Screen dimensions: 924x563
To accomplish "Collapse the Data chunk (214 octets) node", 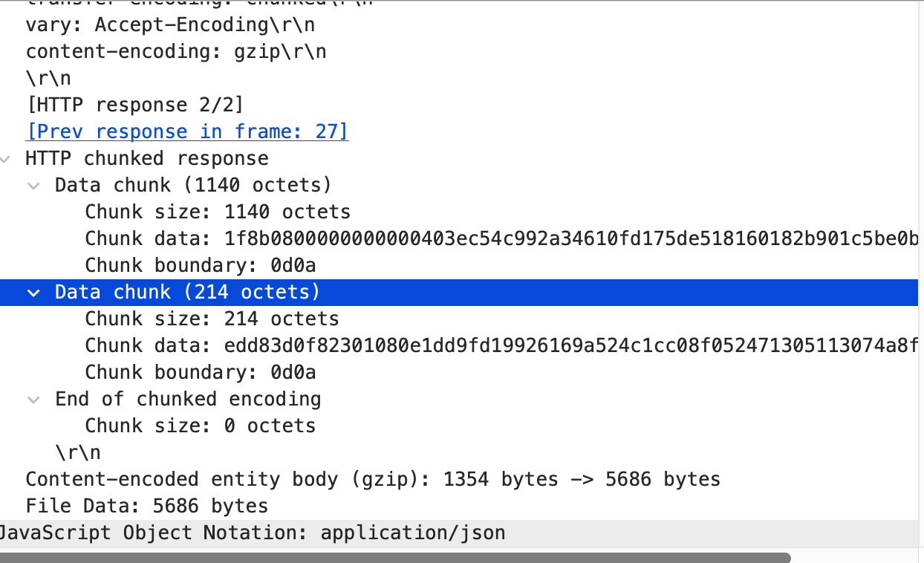I will tap(33, 292).
